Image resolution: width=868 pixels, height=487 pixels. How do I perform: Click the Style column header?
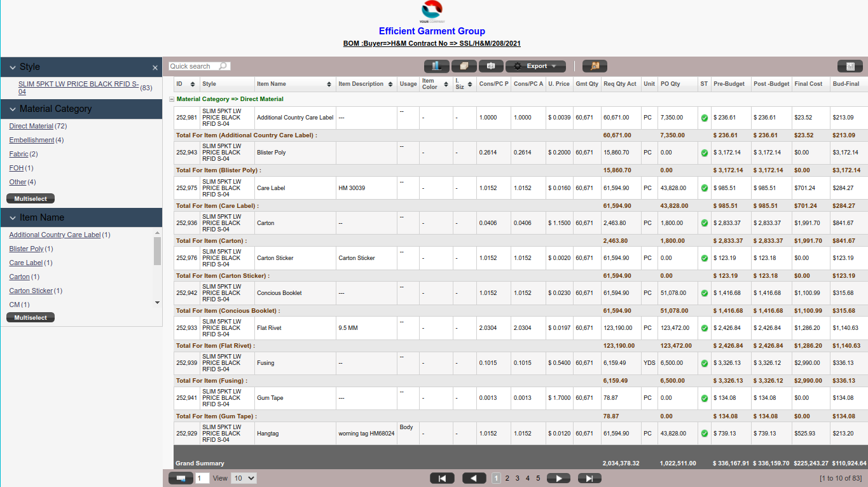(209, 84)
